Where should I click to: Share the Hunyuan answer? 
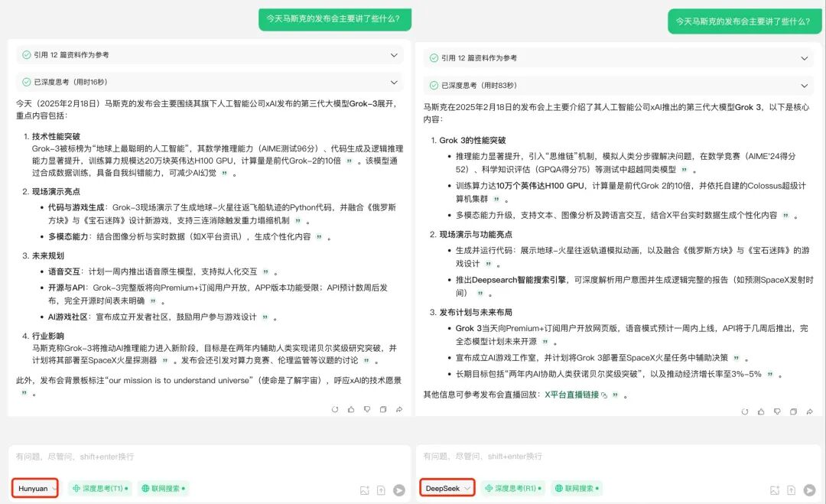[399, 409]
